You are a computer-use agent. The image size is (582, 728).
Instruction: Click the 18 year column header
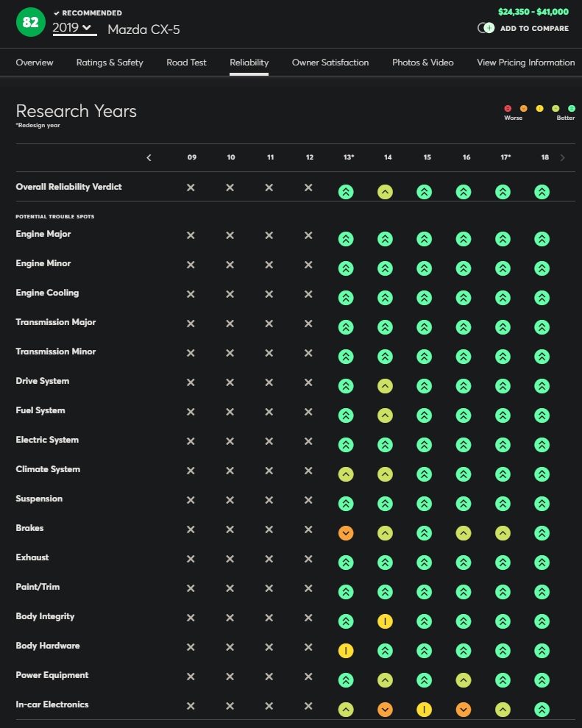pyautogui.click(x=544, y=157)
